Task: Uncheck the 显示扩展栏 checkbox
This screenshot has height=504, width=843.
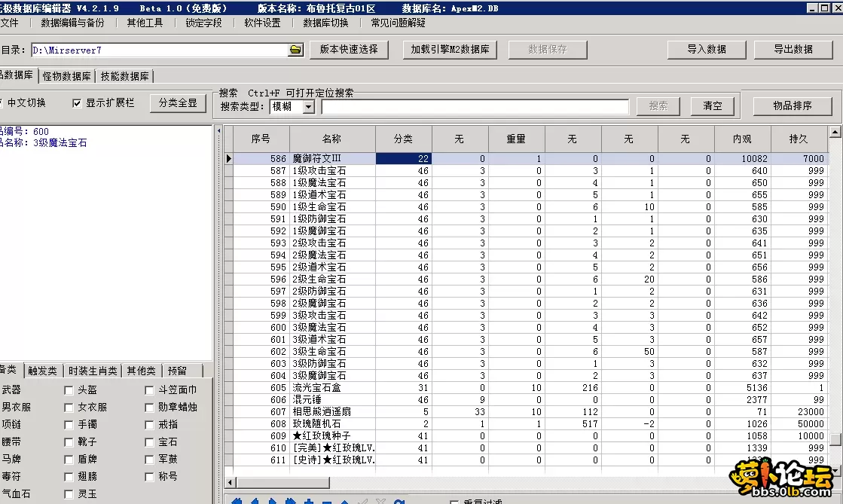Action: click(77, 103)
